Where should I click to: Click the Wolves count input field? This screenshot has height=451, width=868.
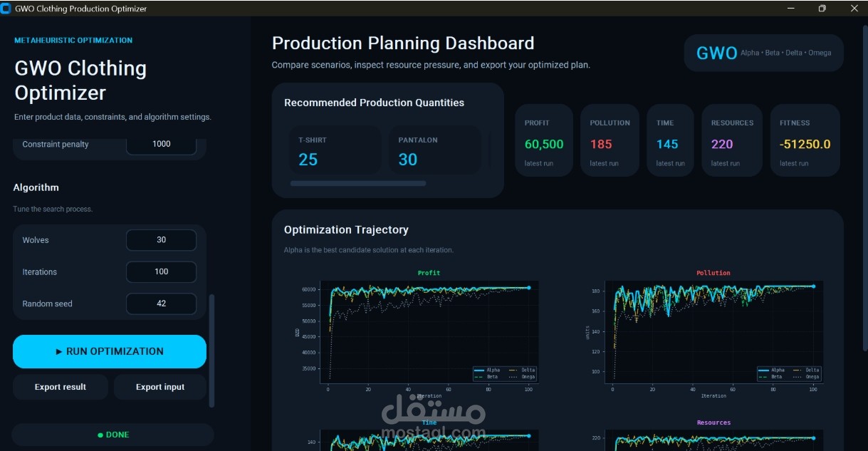click(x=162, y=240)
